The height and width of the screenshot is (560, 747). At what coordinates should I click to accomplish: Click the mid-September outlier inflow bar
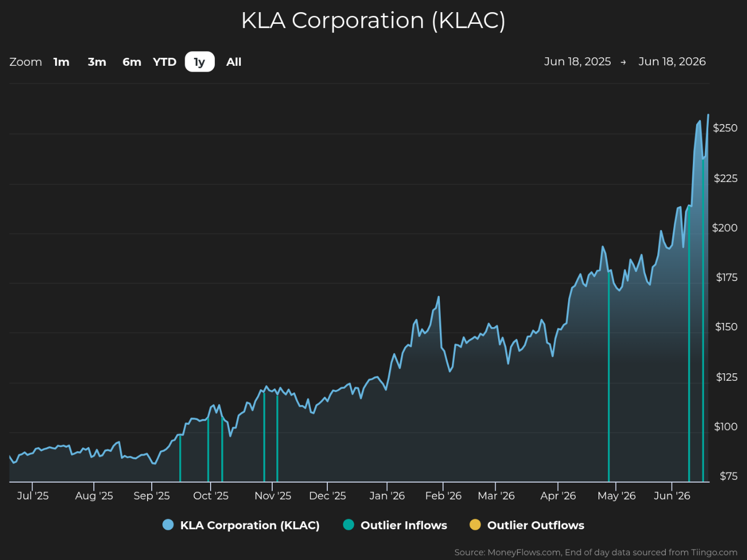click(x=180, y=458)
